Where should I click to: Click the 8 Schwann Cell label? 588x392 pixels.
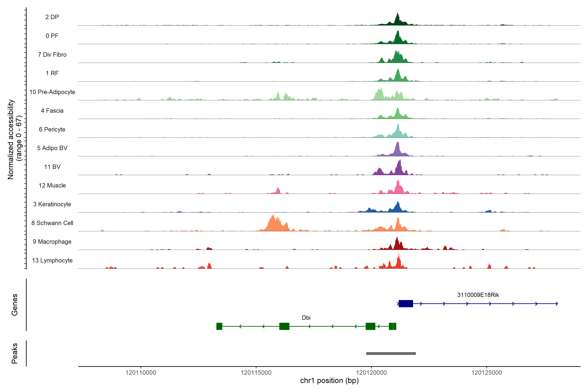click(x=52, y=223)
